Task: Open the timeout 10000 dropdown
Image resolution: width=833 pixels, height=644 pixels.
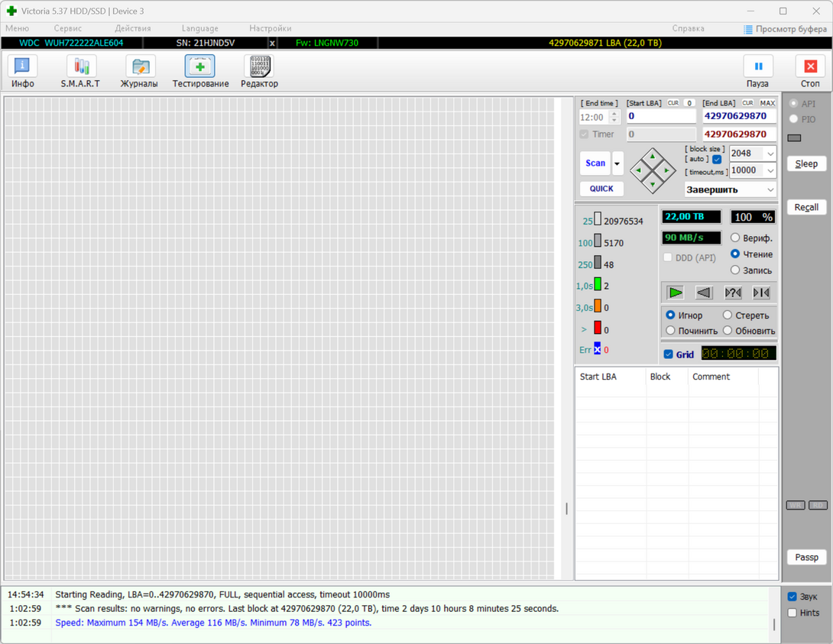Action: click(x=770, y=170)
